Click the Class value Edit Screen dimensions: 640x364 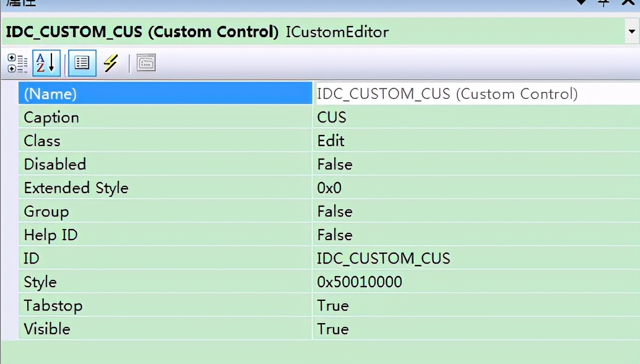(x=331, y=141)
